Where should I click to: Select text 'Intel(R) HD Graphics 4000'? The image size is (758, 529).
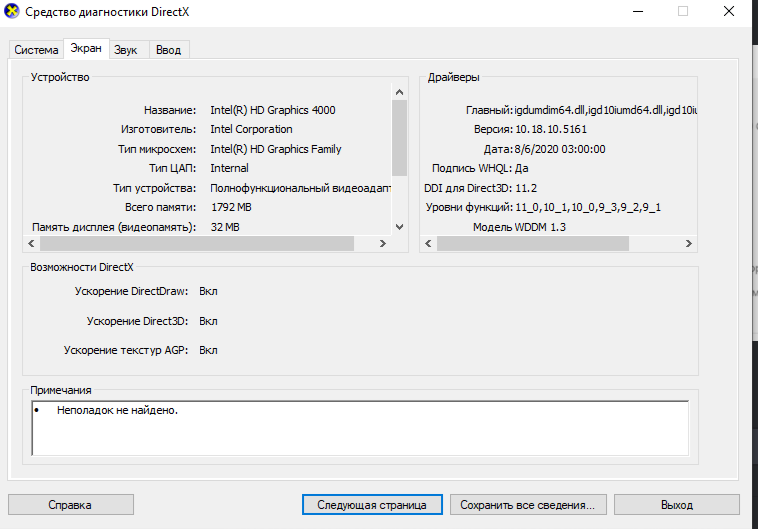coord(273,110)
